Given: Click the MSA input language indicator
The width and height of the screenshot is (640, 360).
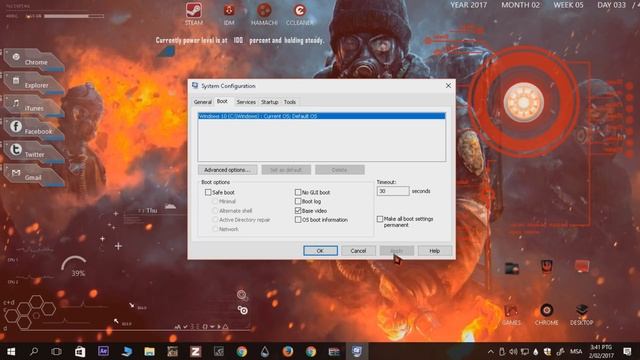Looking at the screenshot, I should [x=576, y=351].
